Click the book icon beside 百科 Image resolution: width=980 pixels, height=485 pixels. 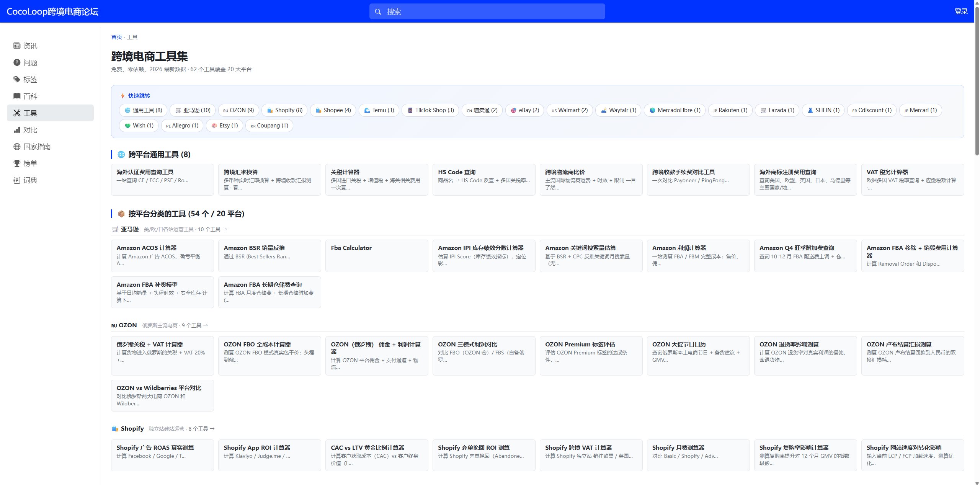pyautogui.click(x=17, y=96)
